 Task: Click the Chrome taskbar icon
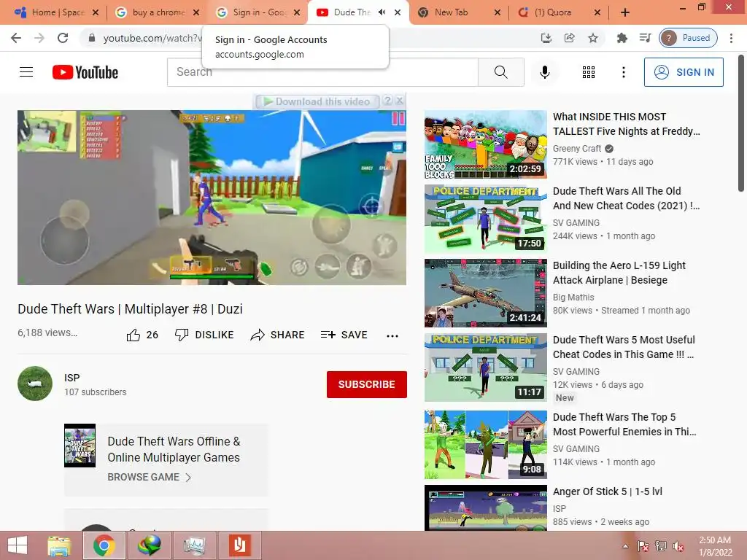(104, 545)
